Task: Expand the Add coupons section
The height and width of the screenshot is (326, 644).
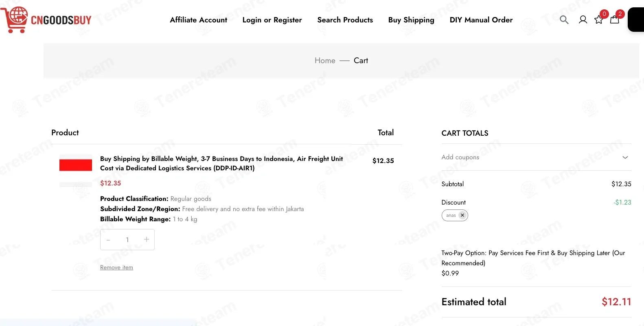Action: pyautogui.click(x=536, y=157)
